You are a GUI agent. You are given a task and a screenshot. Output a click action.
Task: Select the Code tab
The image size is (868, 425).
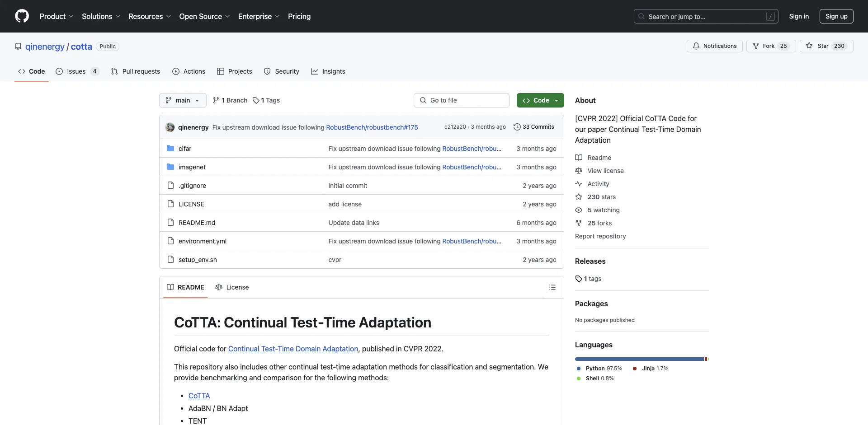[x=32, y=71]
